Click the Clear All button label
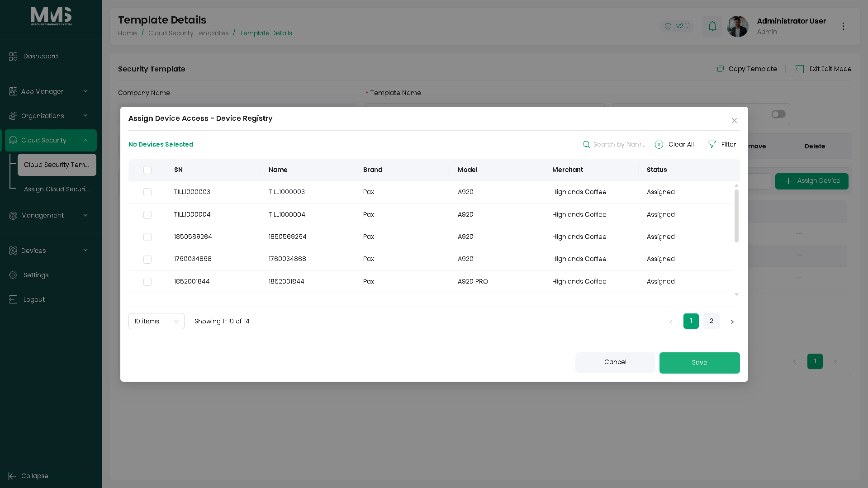Image resolution: width=868 pixels, height=488 pixels. pyautogui.click(x=681, y=144)
